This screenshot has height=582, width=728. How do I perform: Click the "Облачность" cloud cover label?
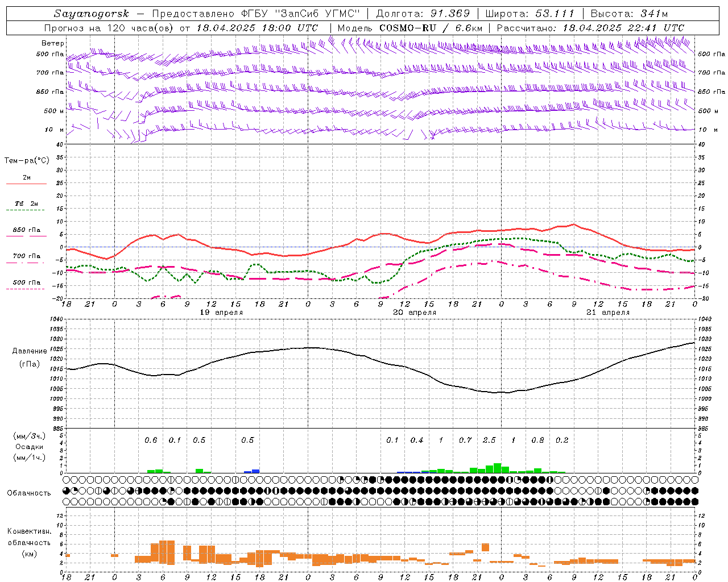(29, 493)
